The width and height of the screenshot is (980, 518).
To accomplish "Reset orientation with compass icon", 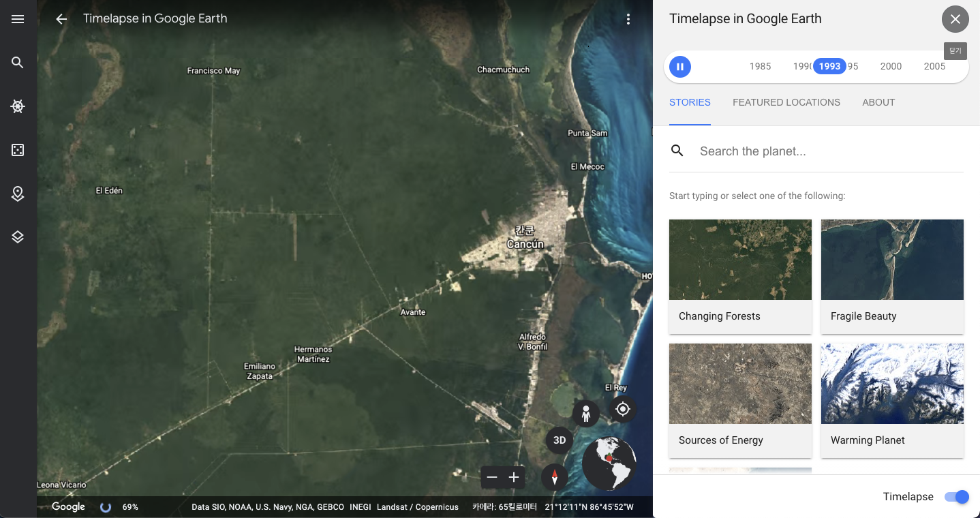I will tap(555, 477).
